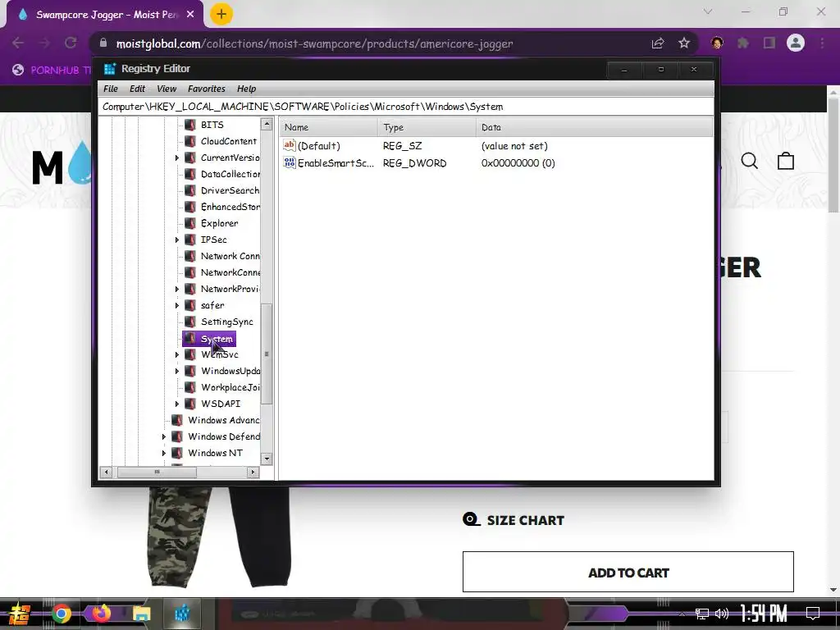Go back in Chrome
The width and height of the screenshot is (840, 630).
[x=18, y=43]
